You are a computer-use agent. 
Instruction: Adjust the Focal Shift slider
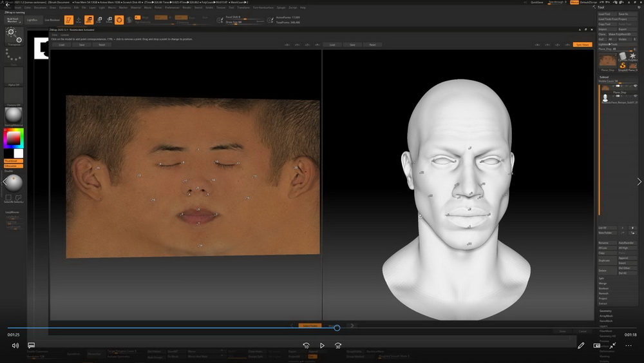click(x=245, y=17)
